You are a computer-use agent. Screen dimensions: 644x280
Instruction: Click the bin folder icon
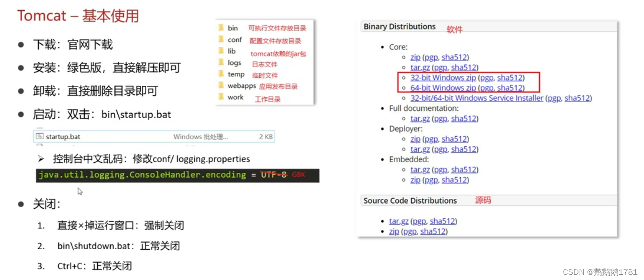(221, 28)
